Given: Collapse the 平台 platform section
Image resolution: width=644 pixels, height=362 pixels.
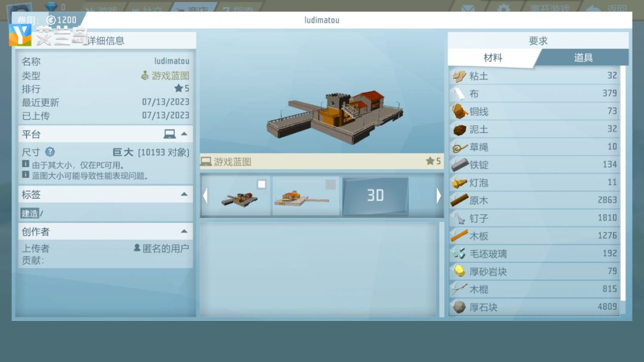Looking at the screenshot, I should tap(184, 134).
